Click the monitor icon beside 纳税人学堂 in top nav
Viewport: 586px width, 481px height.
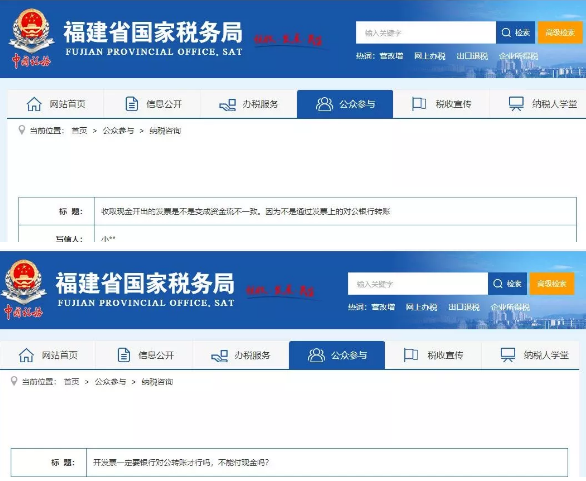516,104
